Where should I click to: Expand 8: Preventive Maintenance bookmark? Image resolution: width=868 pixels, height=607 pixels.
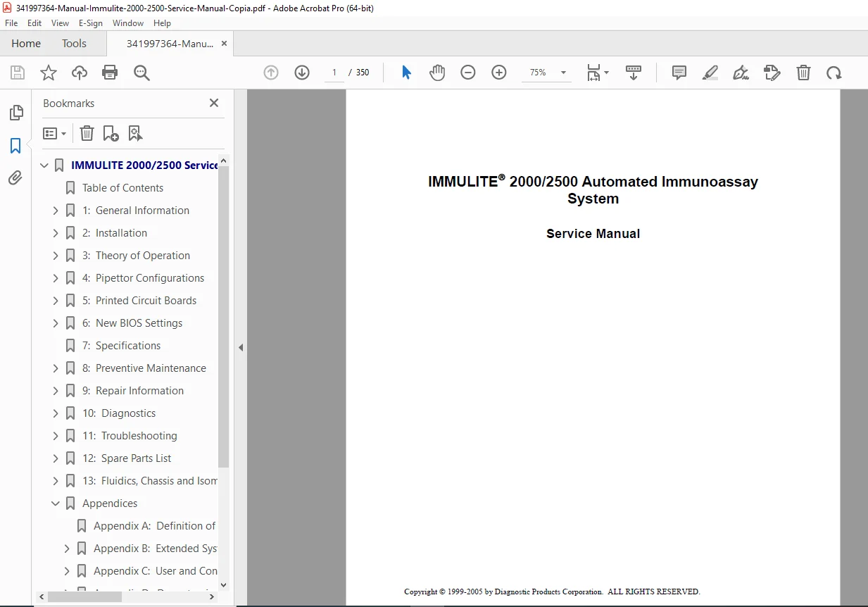point(56,368)
